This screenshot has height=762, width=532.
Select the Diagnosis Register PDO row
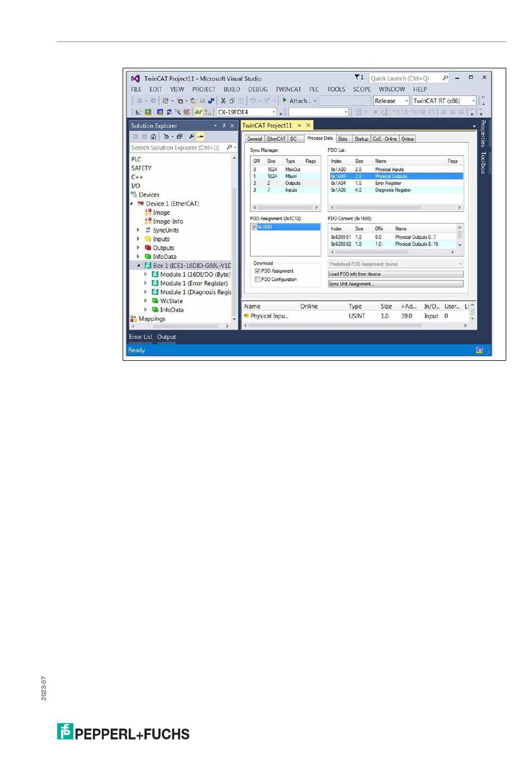(396, 190)
